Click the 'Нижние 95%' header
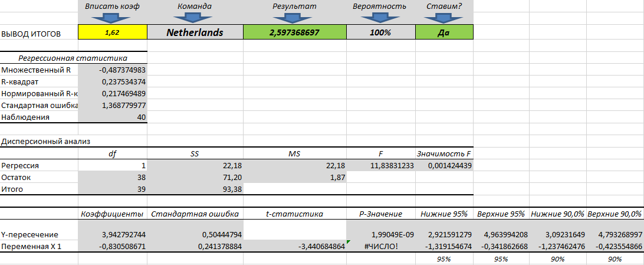 pos(445,214)
